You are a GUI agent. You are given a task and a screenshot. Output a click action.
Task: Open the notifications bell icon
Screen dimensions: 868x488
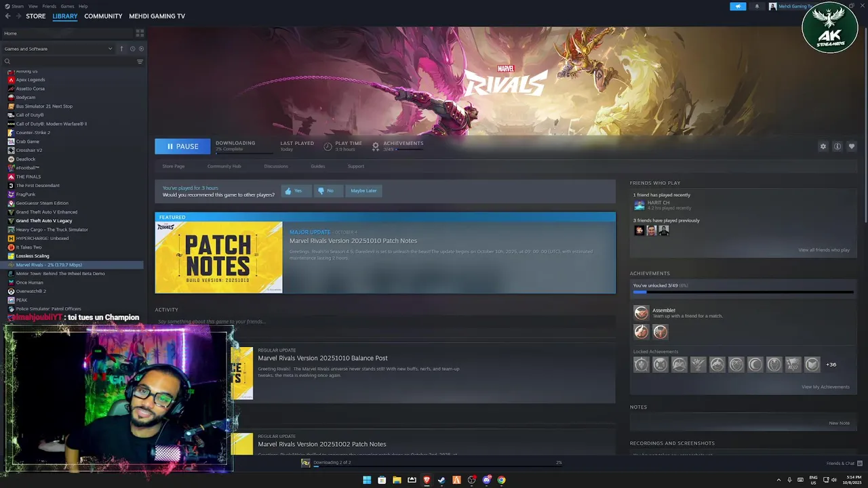757,6
